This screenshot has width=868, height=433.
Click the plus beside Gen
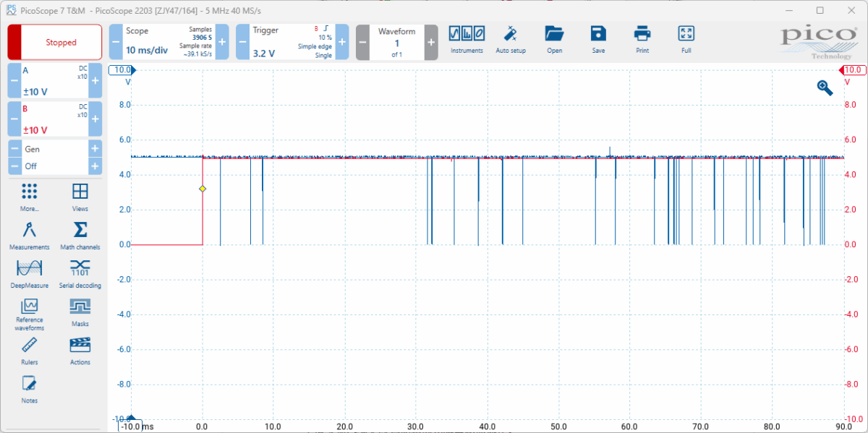[95, 148]
